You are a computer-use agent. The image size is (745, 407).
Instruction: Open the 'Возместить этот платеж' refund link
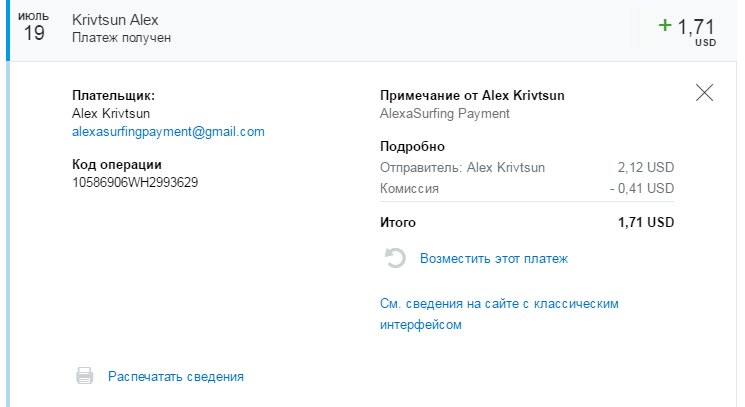[494, 258]
